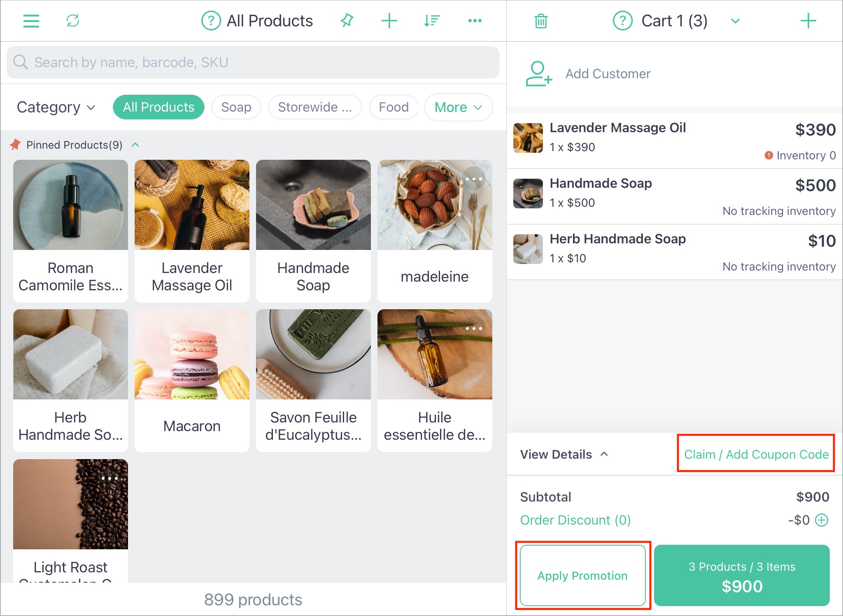Screen dimensions: 843x616
Task: Click Claim / Add Coupon Code
Action: (x=756, y=455)
